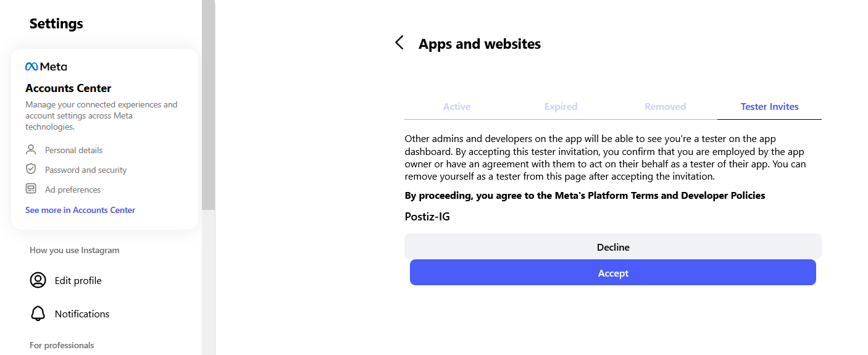Click the person icon next to Personal details
This screenshot has height=355, width=868.
tap(31, 150)
